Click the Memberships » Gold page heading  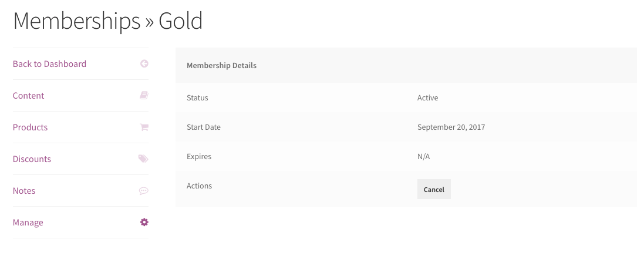coord(107,21)
